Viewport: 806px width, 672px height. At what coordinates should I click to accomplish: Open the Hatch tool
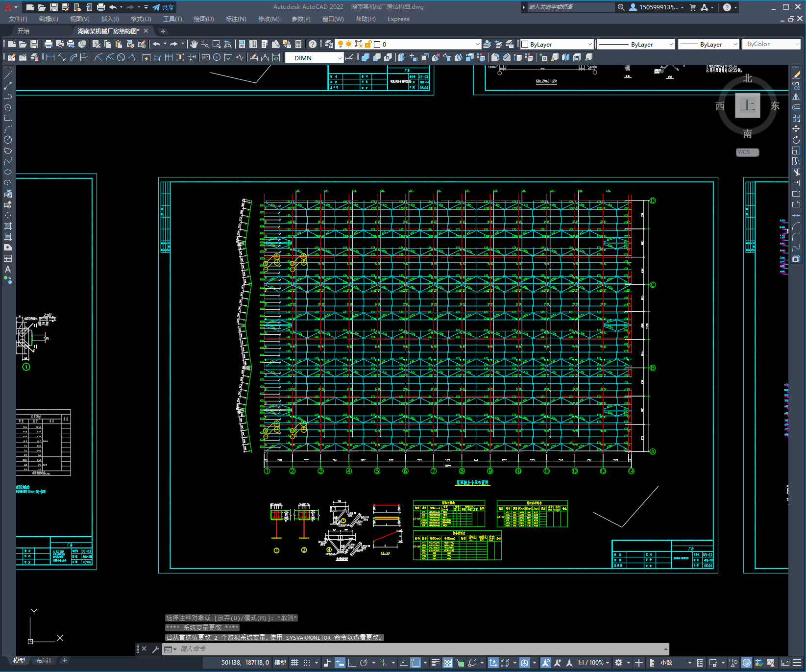pyautogui.click(x=8, y=226)
